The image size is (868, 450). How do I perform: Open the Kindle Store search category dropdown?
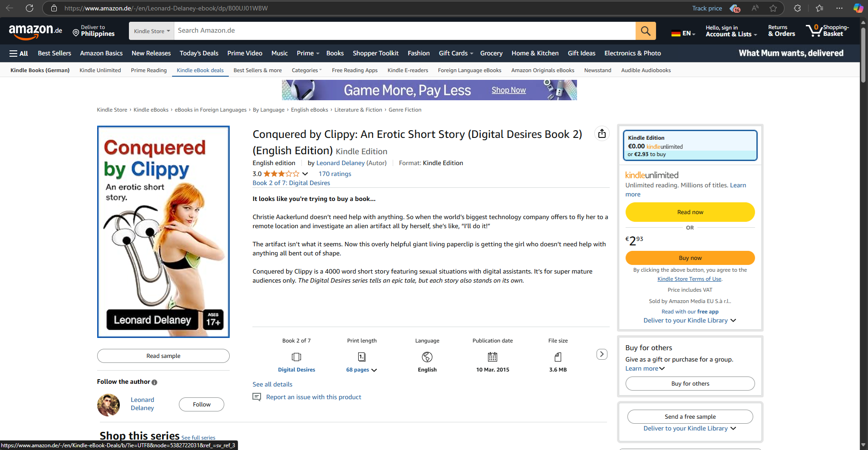coord(152,31)
